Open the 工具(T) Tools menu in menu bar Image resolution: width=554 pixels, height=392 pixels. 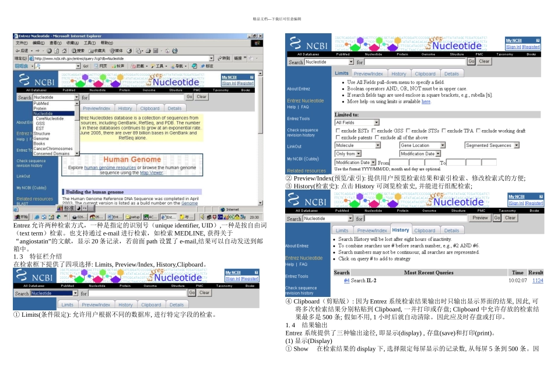(90, 43)
